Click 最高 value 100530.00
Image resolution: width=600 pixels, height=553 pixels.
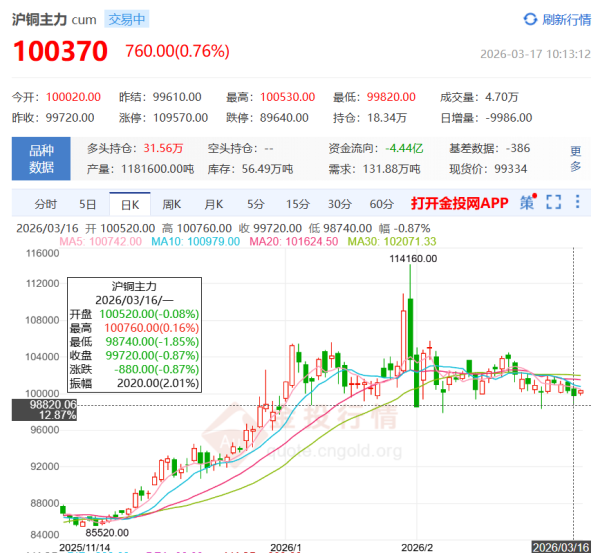[287, 97]
